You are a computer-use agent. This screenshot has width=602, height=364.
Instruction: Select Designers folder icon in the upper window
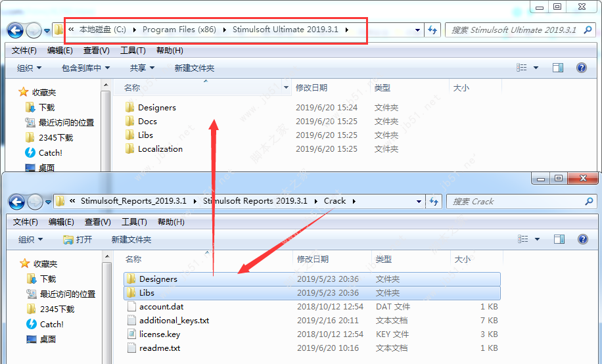[129, 107]
